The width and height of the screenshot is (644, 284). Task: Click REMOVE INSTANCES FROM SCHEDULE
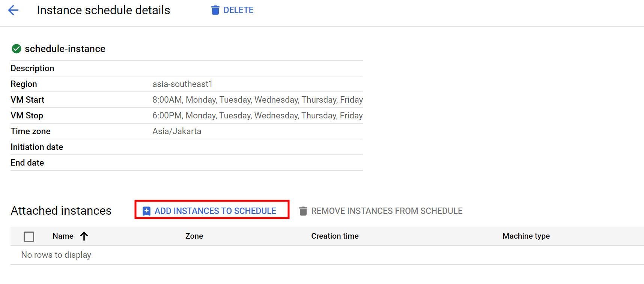point(387,211)
